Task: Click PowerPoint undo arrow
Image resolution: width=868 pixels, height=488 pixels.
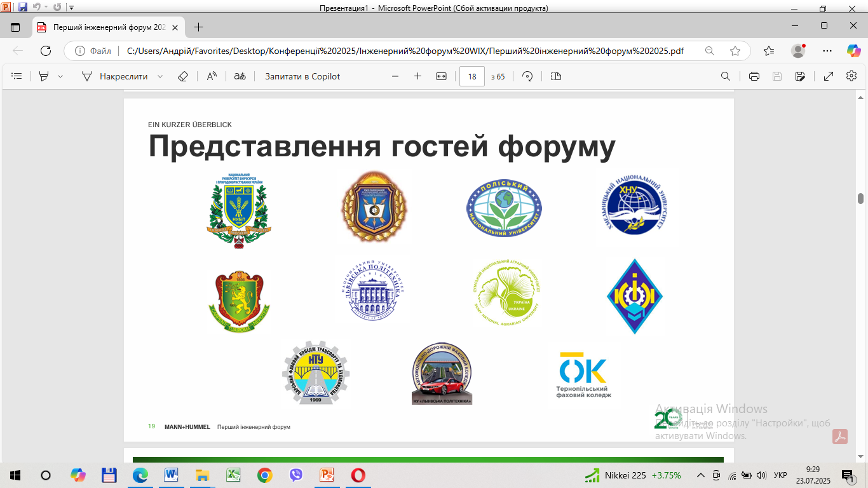Action: coord(36,8)
